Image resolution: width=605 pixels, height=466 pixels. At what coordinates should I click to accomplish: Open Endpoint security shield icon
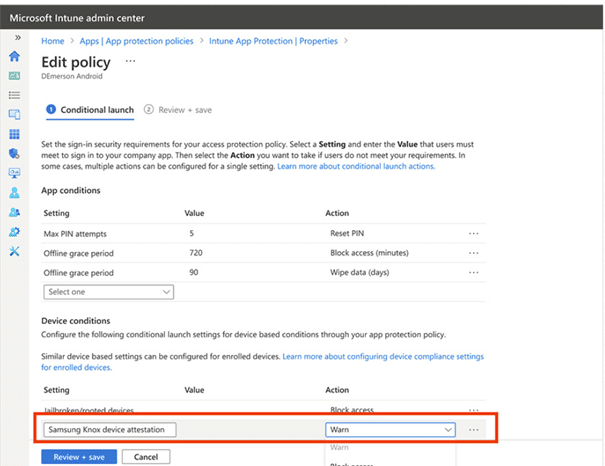[14, 154]
